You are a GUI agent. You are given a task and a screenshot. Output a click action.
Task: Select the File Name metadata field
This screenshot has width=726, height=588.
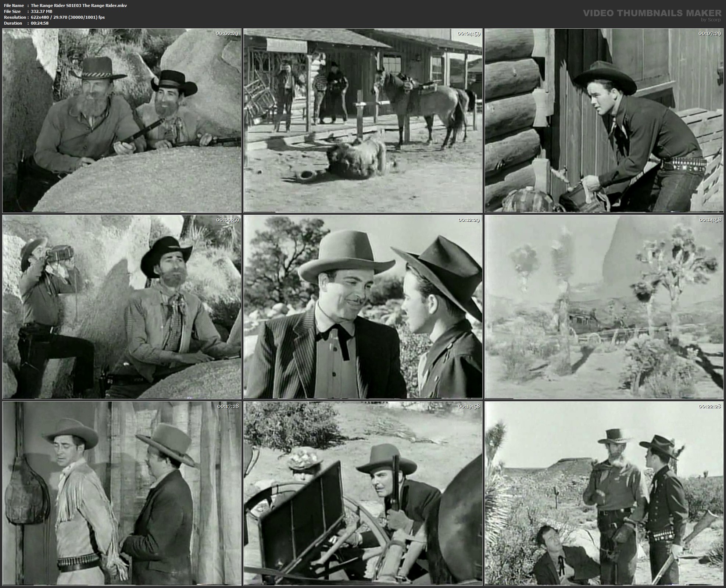pyautogui.click(x=14, y=5)
